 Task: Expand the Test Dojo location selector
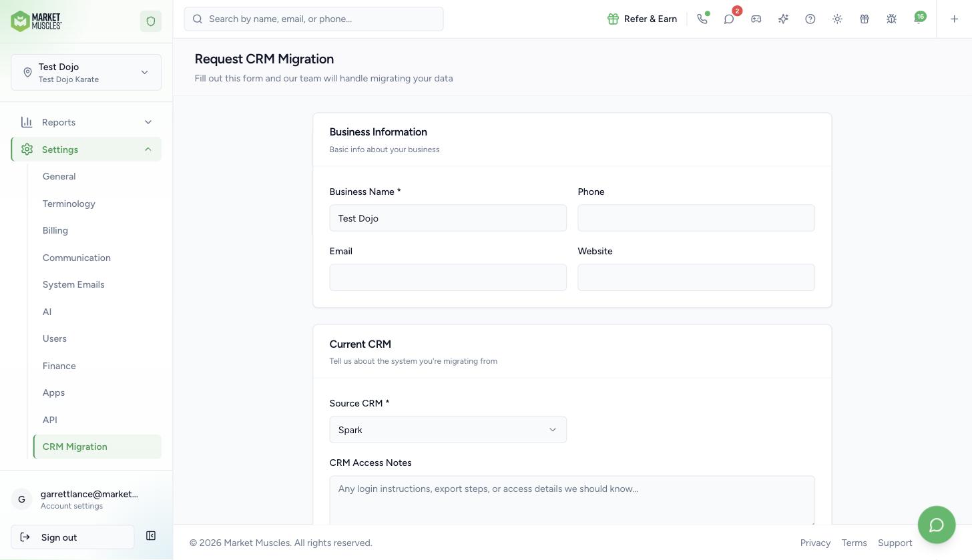(x=86, y=72)
